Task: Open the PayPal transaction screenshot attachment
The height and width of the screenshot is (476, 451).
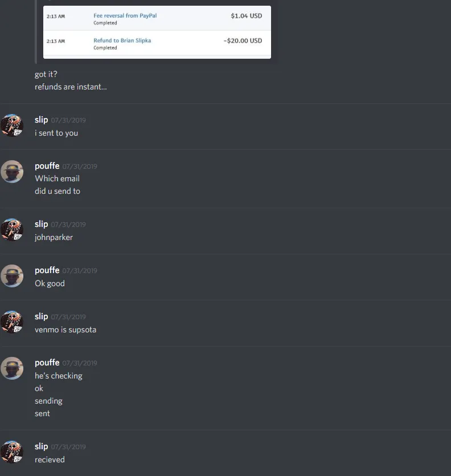Action: (157, 32)
